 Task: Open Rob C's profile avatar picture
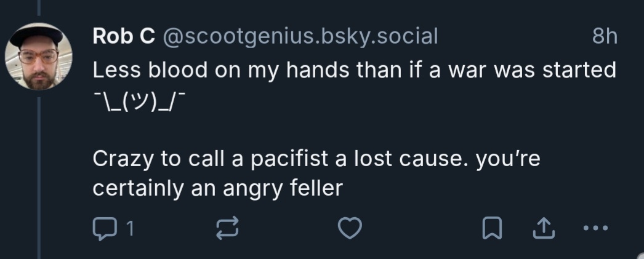[38, 57]
